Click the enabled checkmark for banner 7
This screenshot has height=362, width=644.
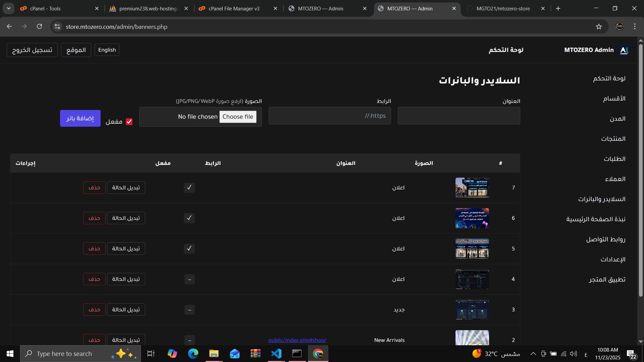pyautogui.click(x=189, y=187)
